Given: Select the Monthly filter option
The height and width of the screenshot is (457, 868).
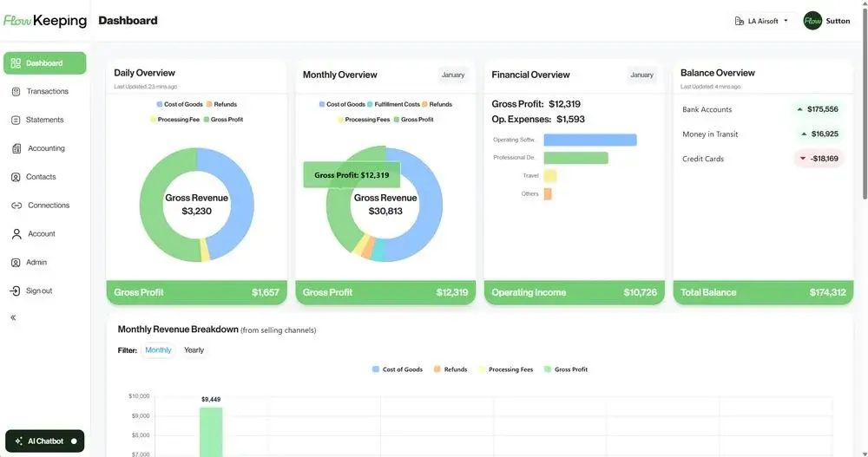Looking at the screenshot, I should point(158,350).
